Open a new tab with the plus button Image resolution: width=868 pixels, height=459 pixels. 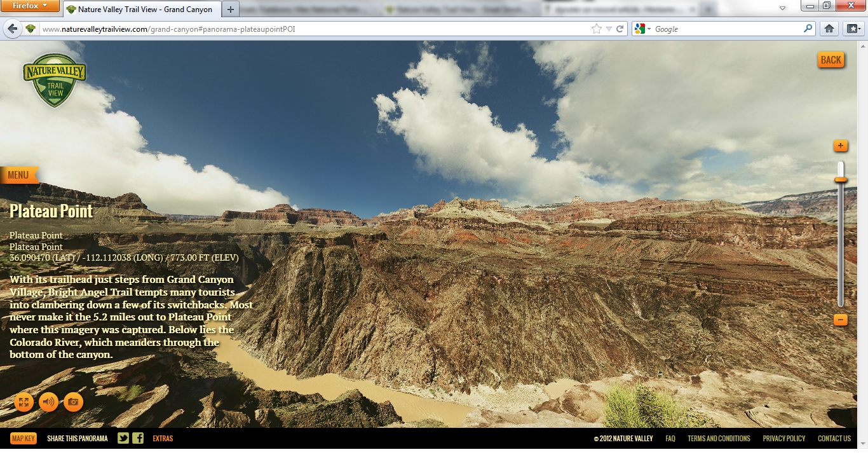[x=230, y=10]
